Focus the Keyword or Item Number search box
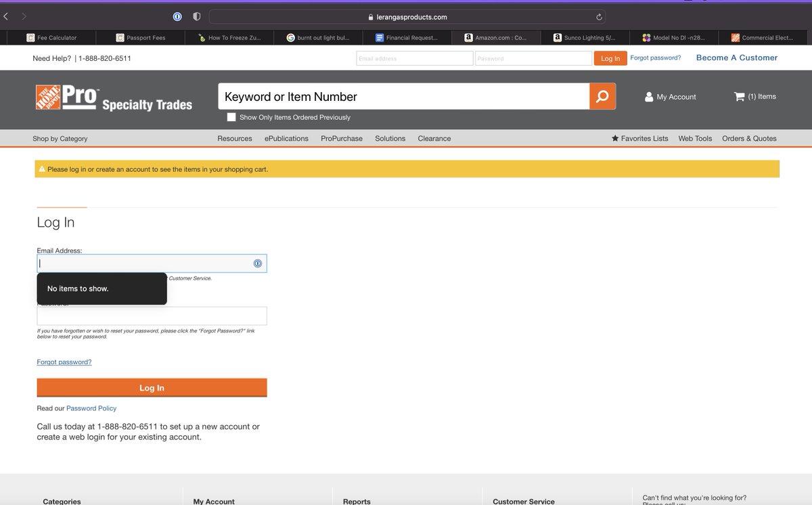 click(x=404, y=96)
